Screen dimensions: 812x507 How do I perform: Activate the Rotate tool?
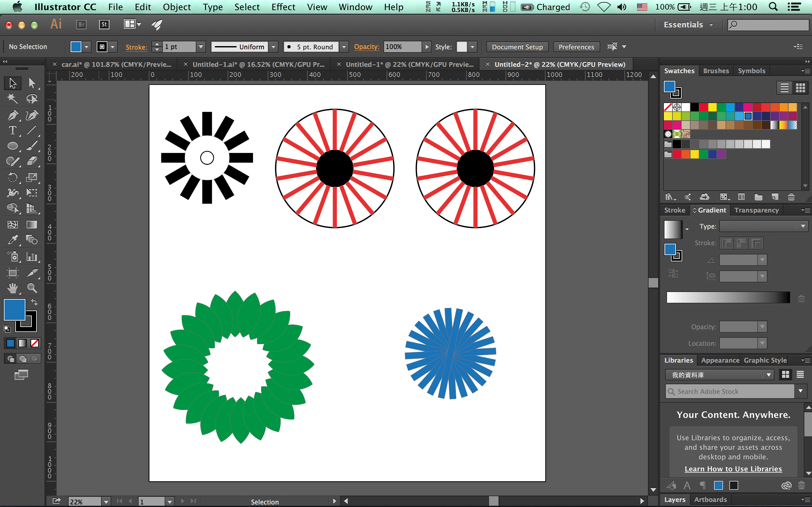tap(13, 177)
